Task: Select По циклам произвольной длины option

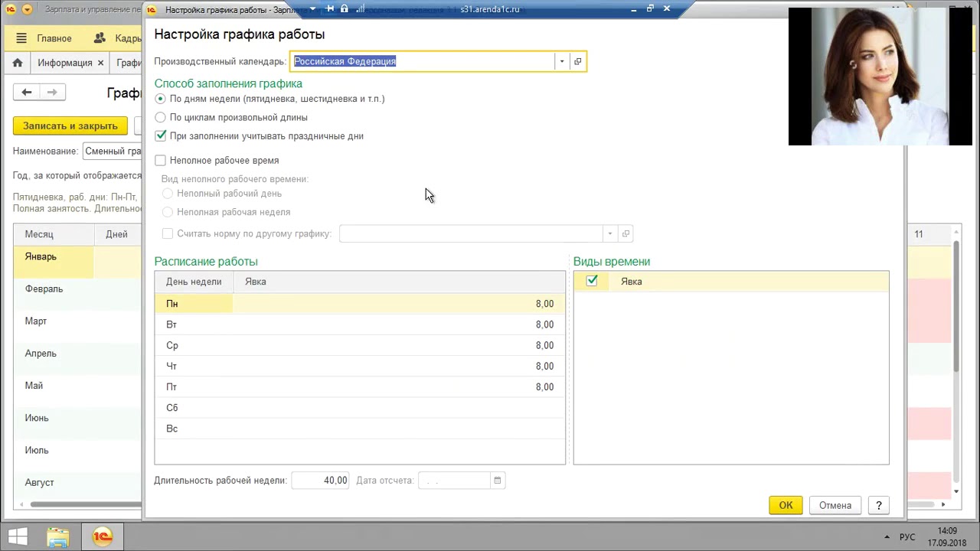Action: (x=160, y=117)
